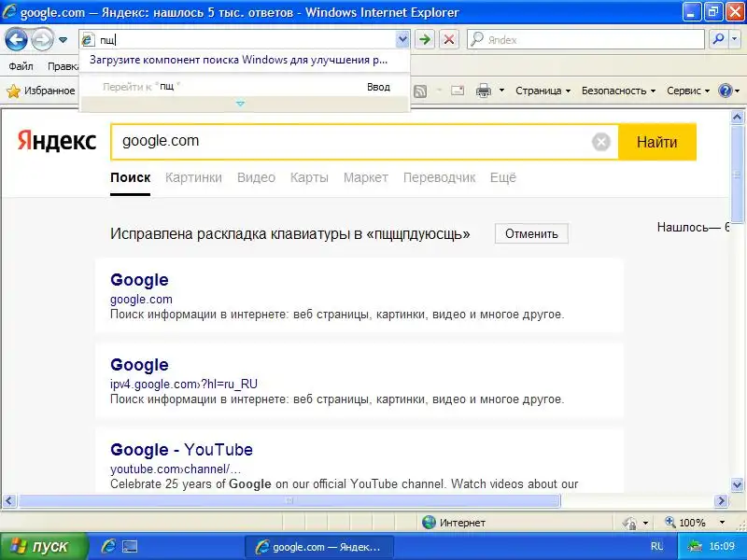This screenshot has height=560, width=747.
Task: Open Google result for ipv4.google.com title
Action: coord(139,365)
